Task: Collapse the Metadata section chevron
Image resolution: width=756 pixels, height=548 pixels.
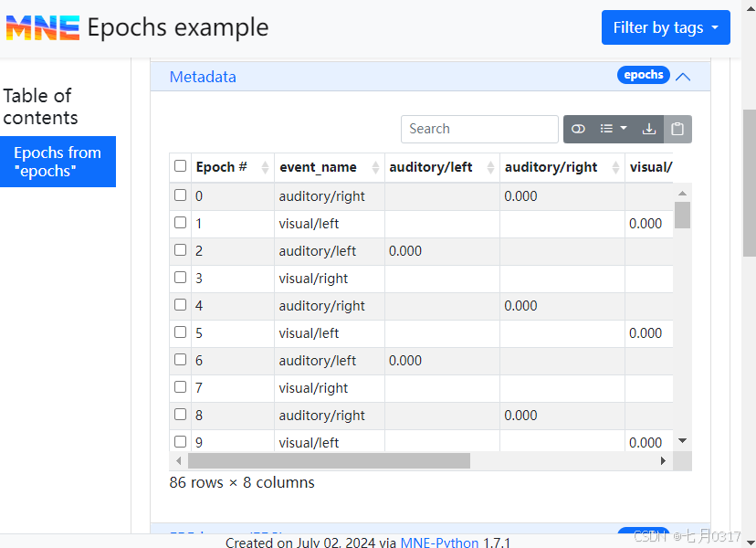Action: click(x=683, y=77)
